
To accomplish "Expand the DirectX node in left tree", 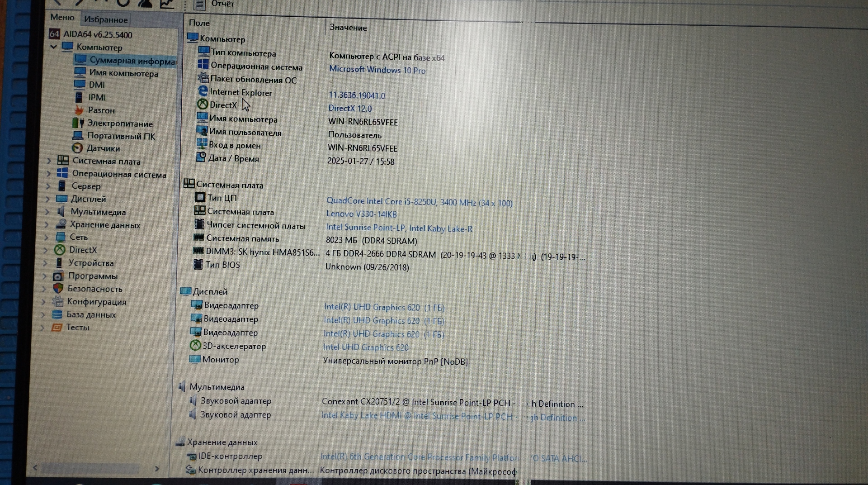I will point(46,250).
